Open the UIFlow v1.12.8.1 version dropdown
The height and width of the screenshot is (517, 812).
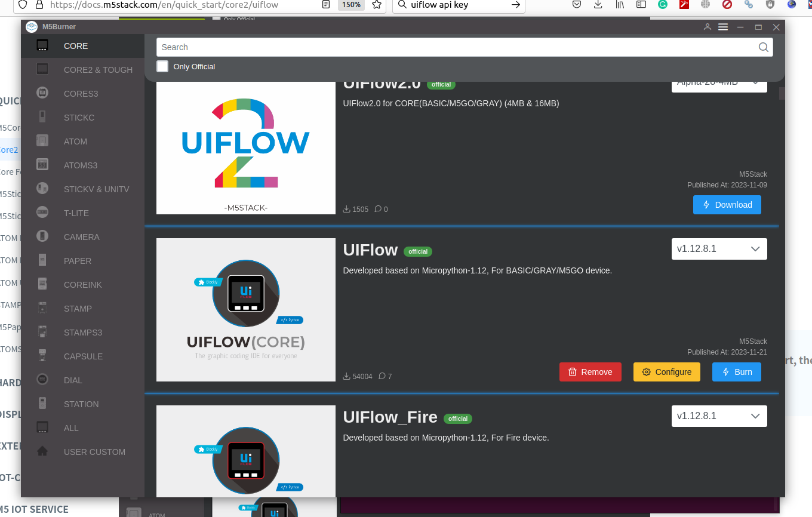719,249
